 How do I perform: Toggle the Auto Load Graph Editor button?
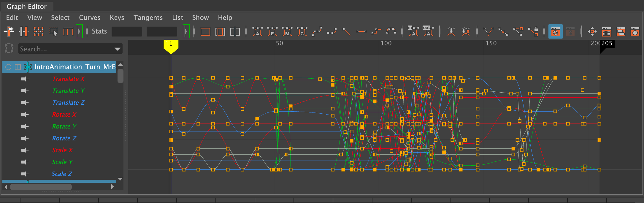(555, 31)
